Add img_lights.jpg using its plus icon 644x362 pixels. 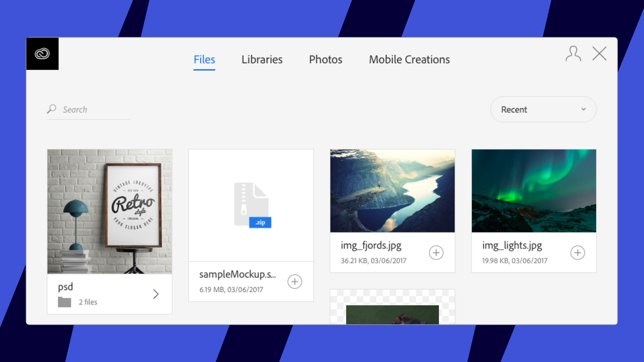(578, 253)
